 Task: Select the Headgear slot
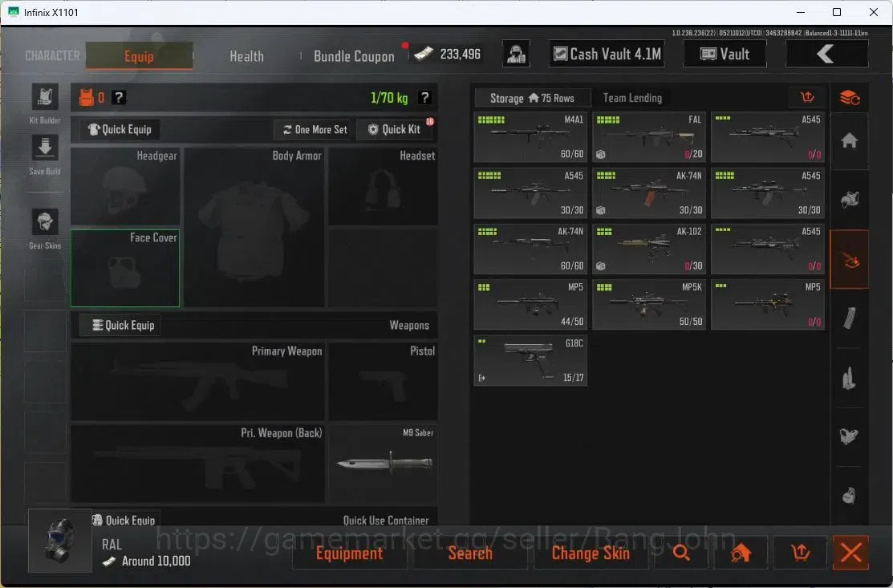point(125,186)
